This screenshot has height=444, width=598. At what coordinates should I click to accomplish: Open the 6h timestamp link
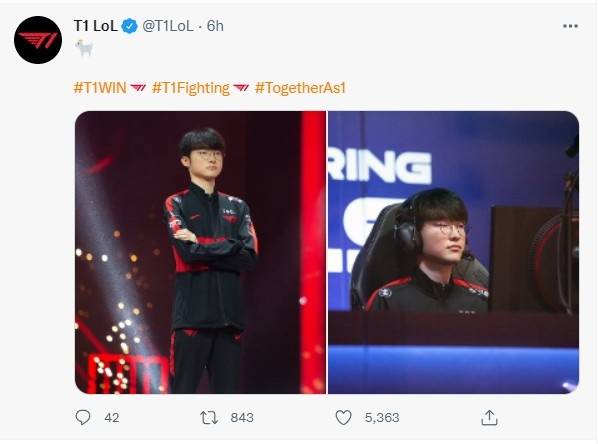tap(215, 26)
